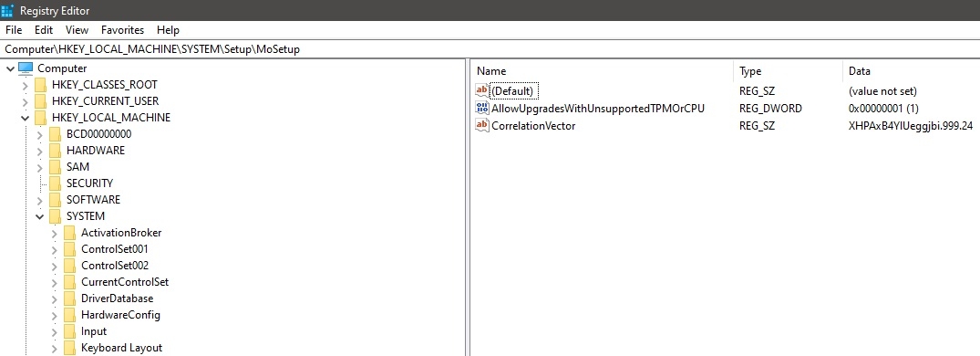The height and width of the screenshot is (356, 980).
Task: Click CorrelationVector string value icon
Action: [x=482, y=126]
